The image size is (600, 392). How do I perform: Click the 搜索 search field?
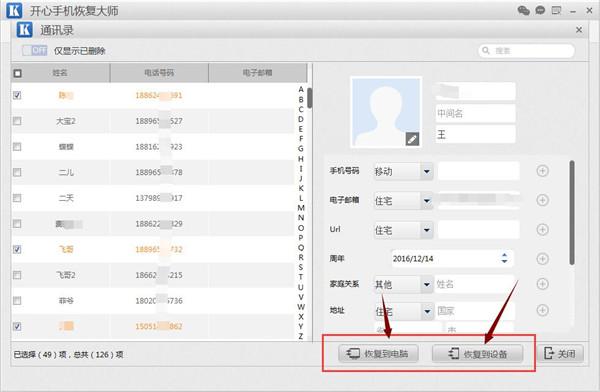[526, 51]
